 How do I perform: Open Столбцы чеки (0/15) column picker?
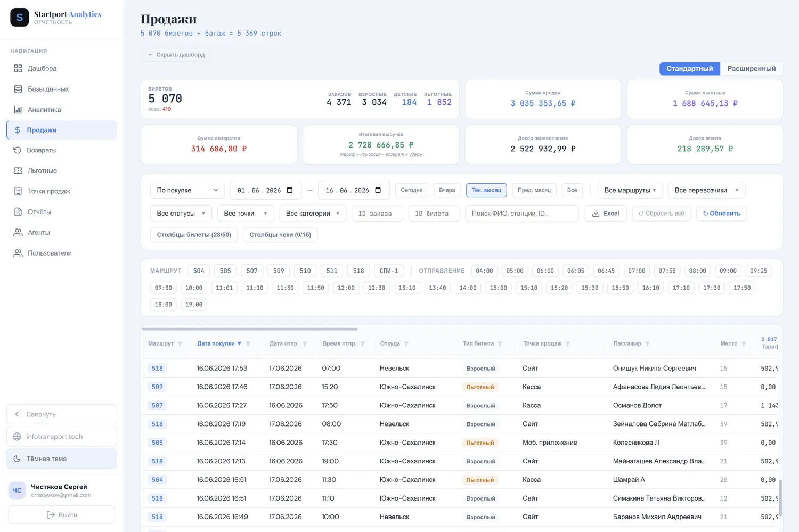point(280,235)
